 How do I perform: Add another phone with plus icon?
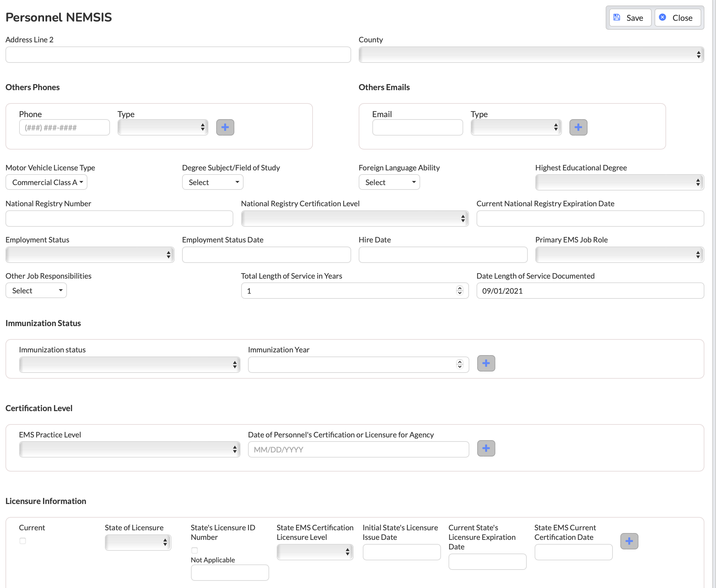(x=225, y=127)
